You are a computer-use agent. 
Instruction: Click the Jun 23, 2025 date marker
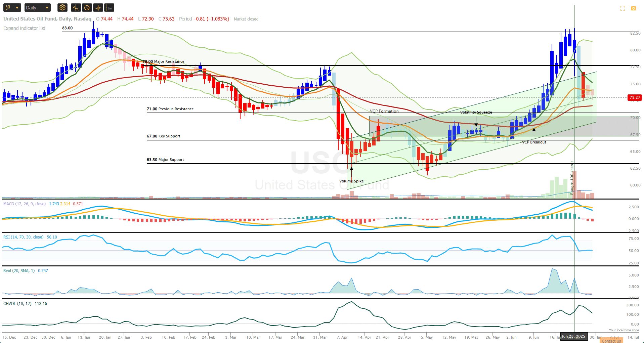point(574,336)
